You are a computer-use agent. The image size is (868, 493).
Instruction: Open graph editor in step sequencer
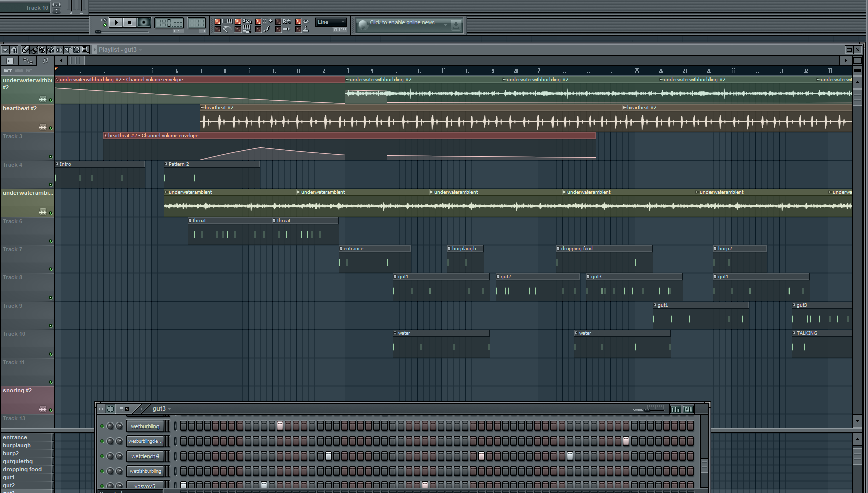click(675, 409)
